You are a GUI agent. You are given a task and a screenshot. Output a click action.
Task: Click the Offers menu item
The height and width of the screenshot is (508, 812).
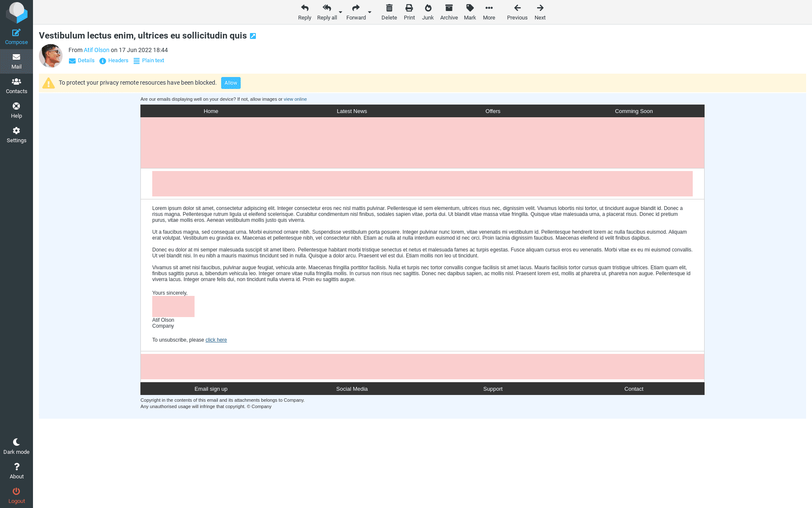coord(493,111)
